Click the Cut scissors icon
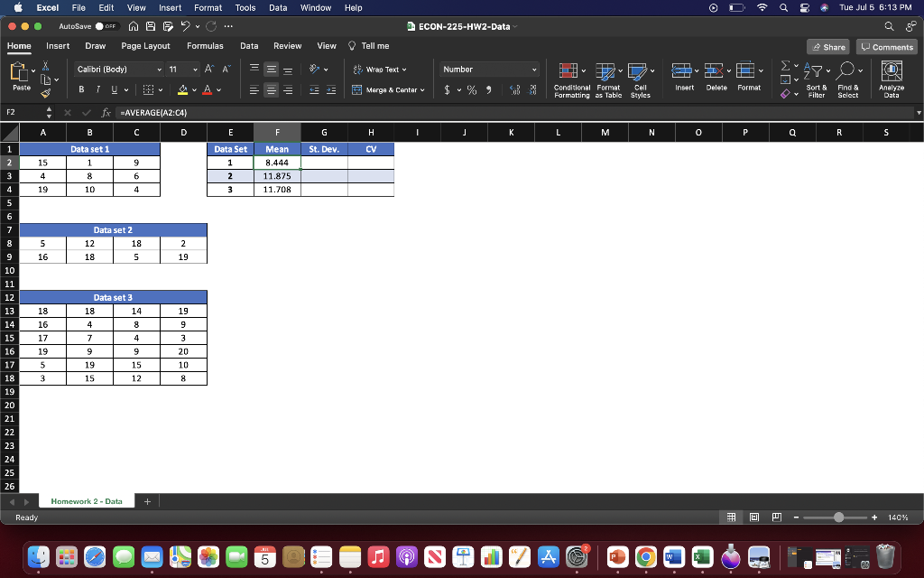 (45, 66)
